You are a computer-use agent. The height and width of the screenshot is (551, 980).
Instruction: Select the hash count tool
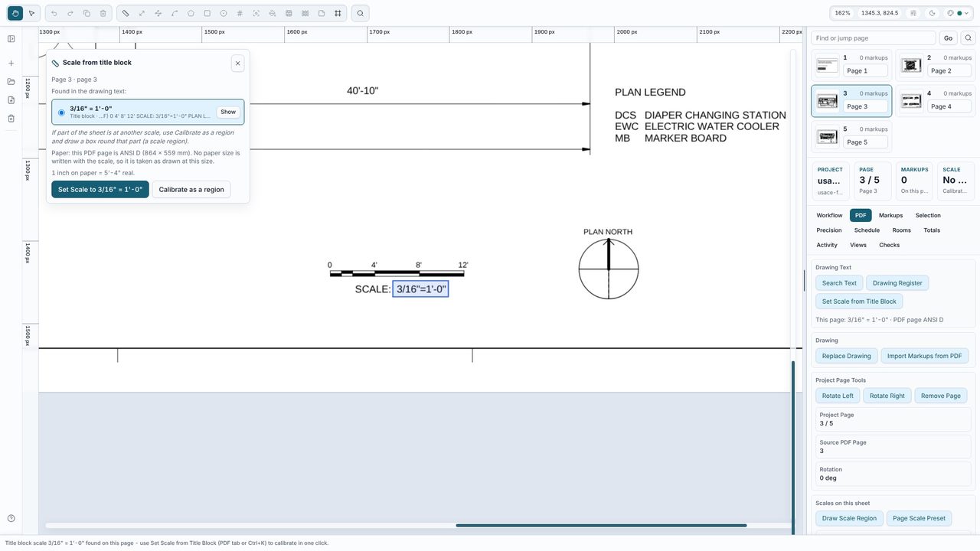point(240,13)
